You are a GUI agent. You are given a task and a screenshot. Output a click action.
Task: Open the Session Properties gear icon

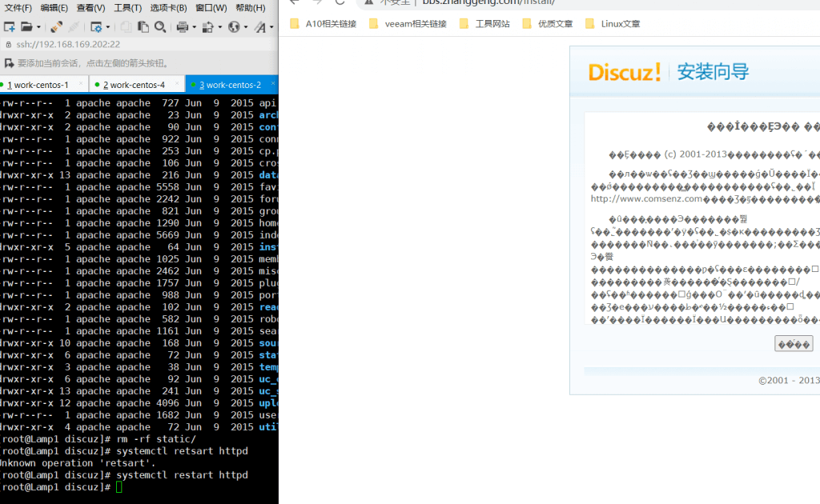(96, 26)
